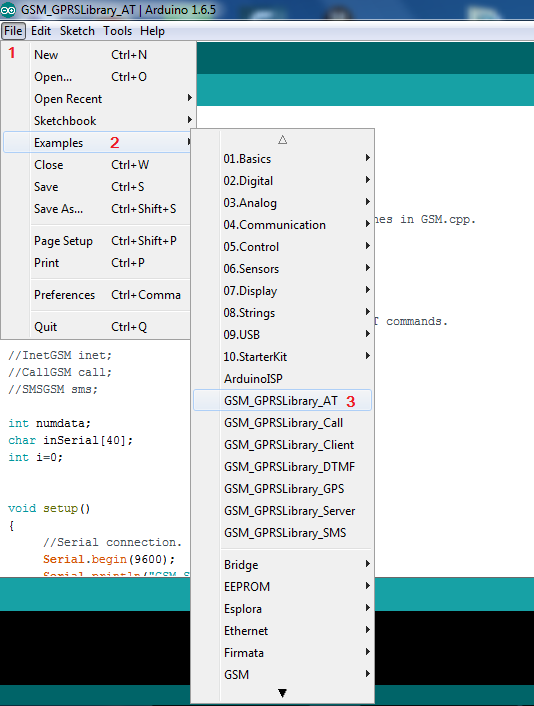Expand Firmata library examples
Image resolution: width=534 pixels, height=706 pixels.
click(282, 653)
